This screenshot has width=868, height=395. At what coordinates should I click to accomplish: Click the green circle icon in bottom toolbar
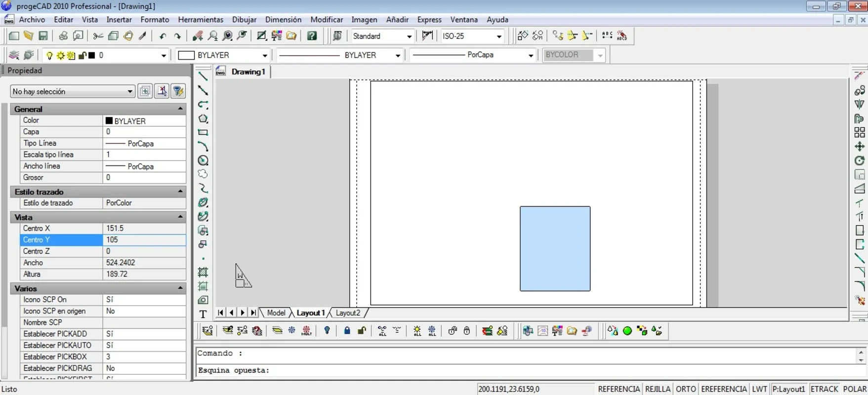[x=627, y=331]
